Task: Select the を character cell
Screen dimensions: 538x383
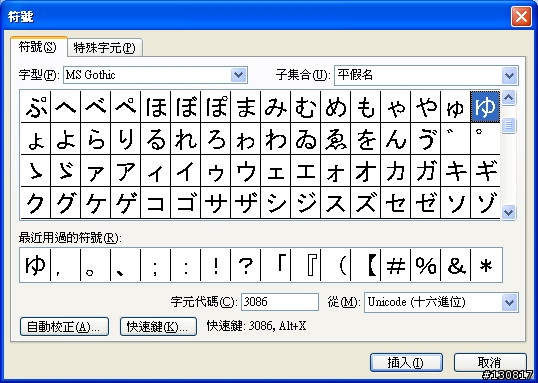Action: 365,139
